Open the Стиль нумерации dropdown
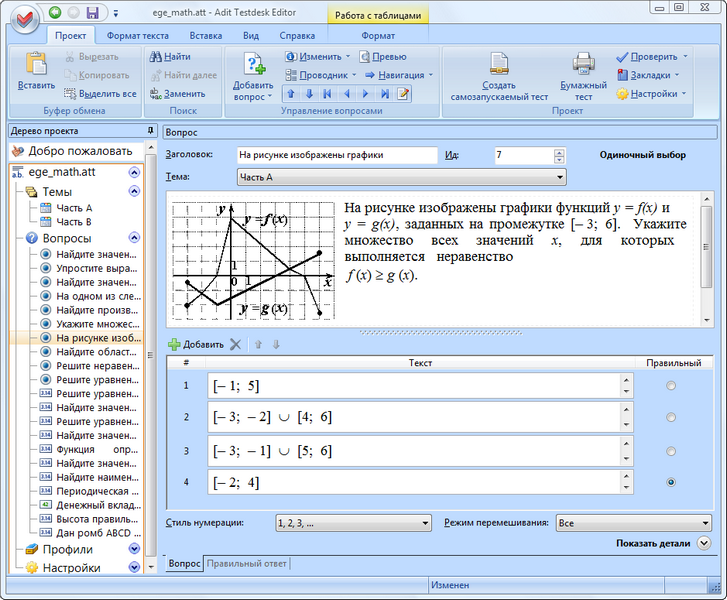 (x=352, y=522)
